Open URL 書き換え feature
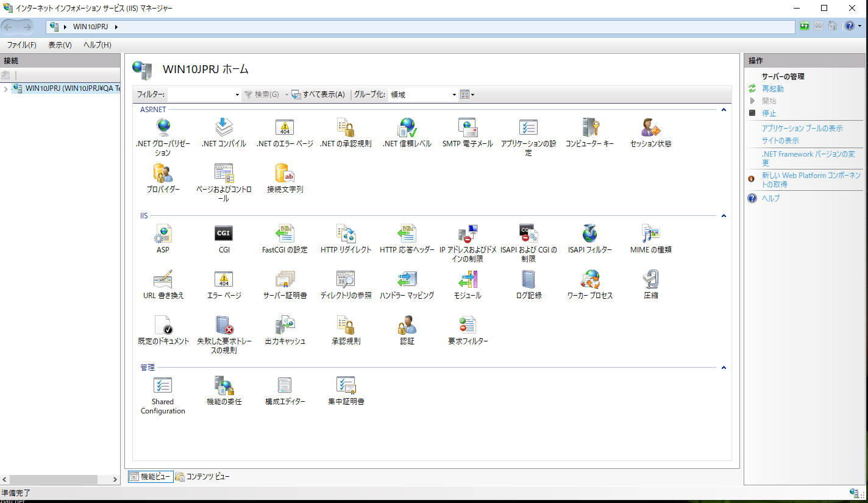This screenshot has width=868, height=503. click(x=163, y=280)
